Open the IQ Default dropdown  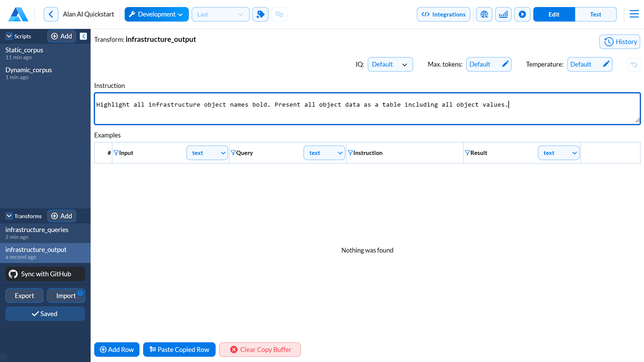click(390, 64)
